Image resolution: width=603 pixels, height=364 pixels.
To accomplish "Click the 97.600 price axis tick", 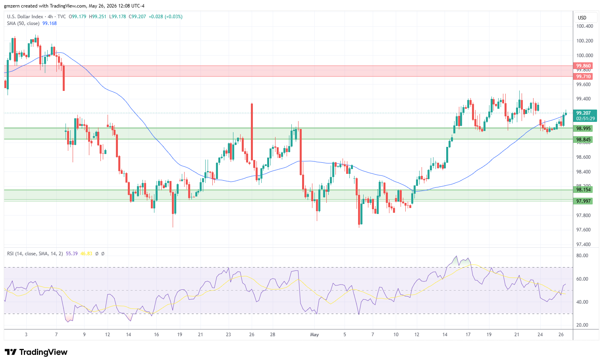I will (x=584, y=230).
